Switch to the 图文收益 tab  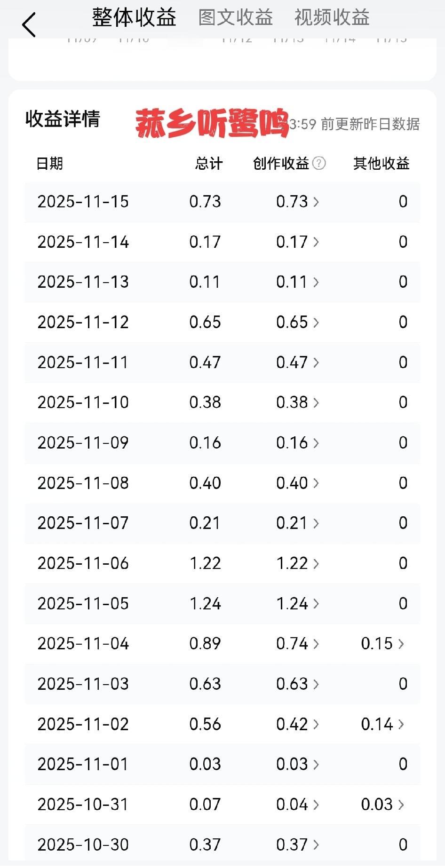pyautogui.click(x=236, y=17)
